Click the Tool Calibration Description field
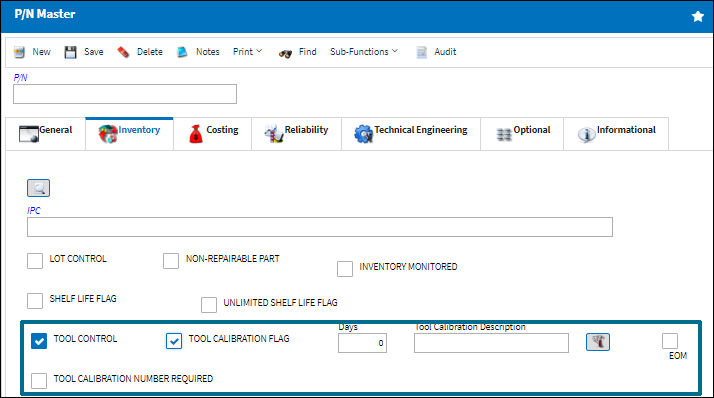 click(491, 343)
